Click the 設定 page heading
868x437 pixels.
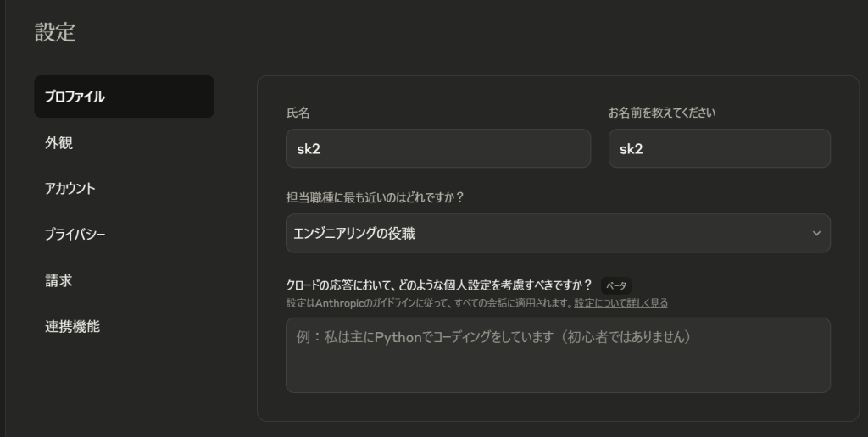(x=55, y=32)
